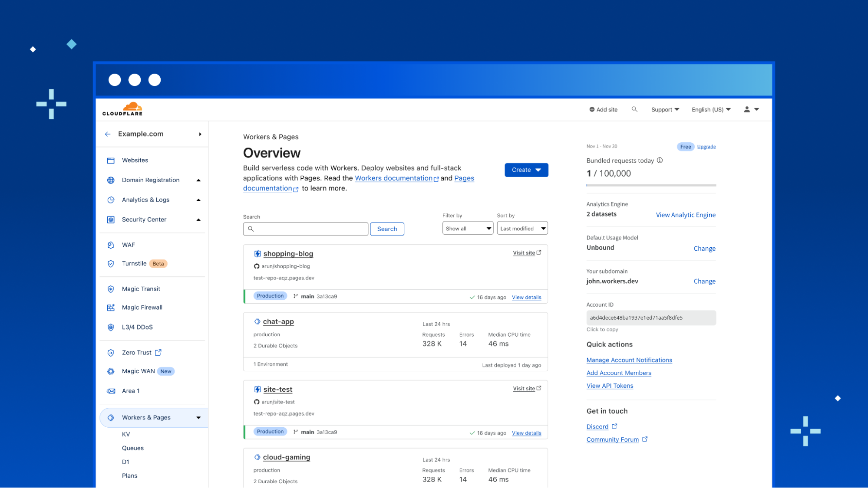Click the Security Center icon
This screenshot has height=488, width=868.
(x=111, y=219)
